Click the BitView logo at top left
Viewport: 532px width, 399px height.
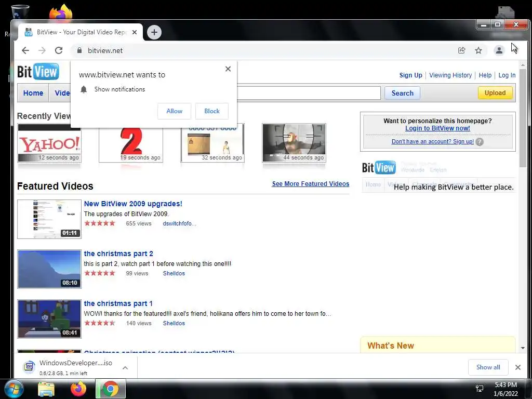pos(38,72)
